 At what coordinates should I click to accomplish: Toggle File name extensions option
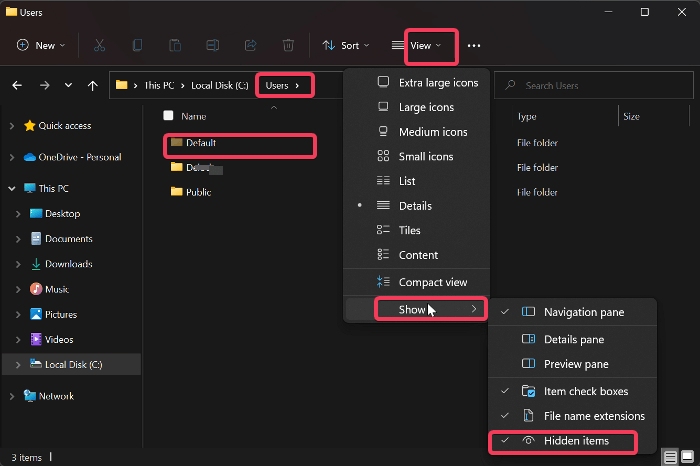594,416
